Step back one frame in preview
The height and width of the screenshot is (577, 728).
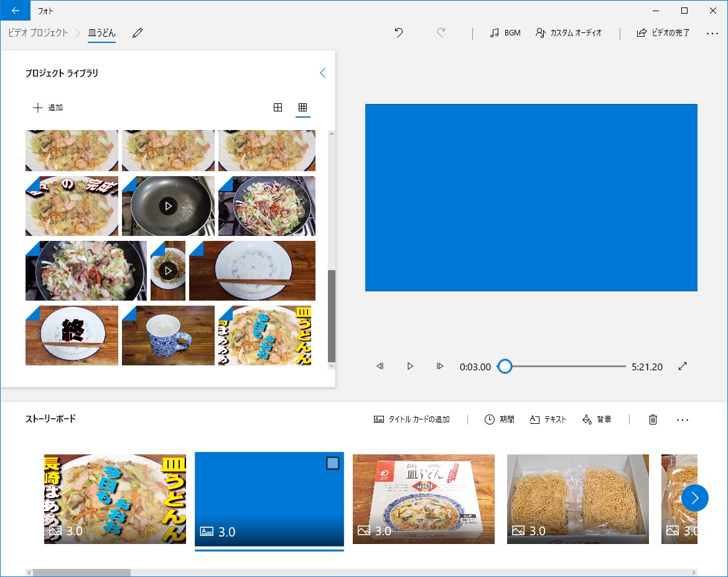click(380, 366)
